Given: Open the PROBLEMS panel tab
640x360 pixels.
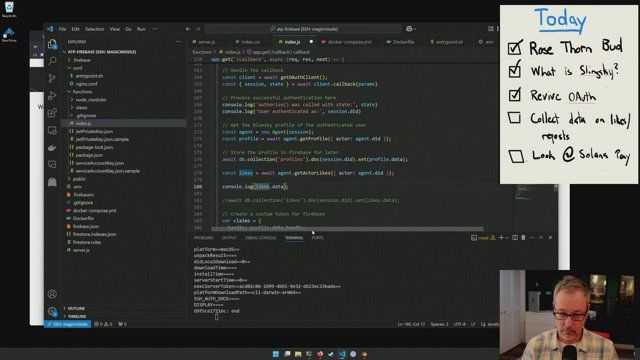Looking at the screenshot, I should click(x=203, y=238).
